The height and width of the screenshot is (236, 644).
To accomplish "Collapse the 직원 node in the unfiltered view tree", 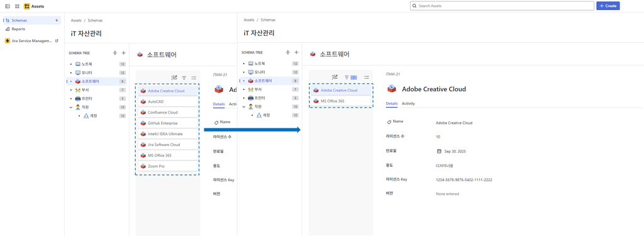I will tap(72, 108).
